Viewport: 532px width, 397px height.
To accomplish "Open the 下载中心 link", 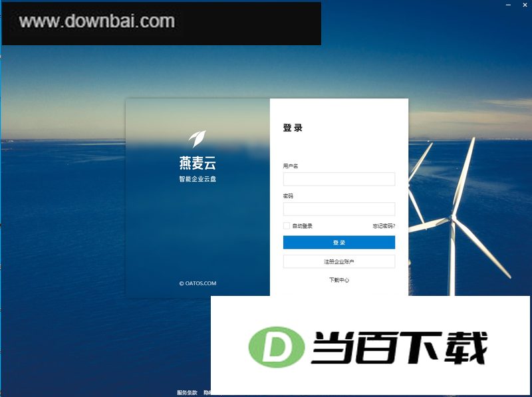I will tap(339, 280).
